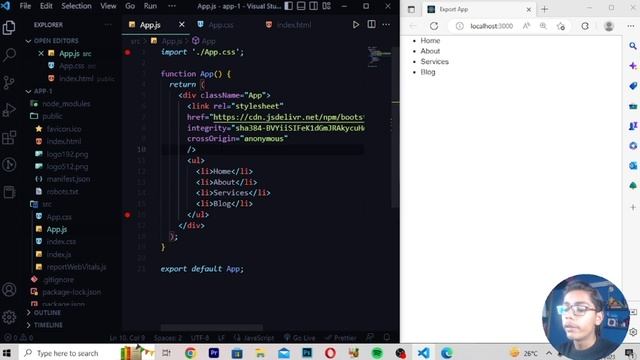The height and width of the screenshot is (360, 640).
Task: Open the View menu
Action: coord(108,6)
